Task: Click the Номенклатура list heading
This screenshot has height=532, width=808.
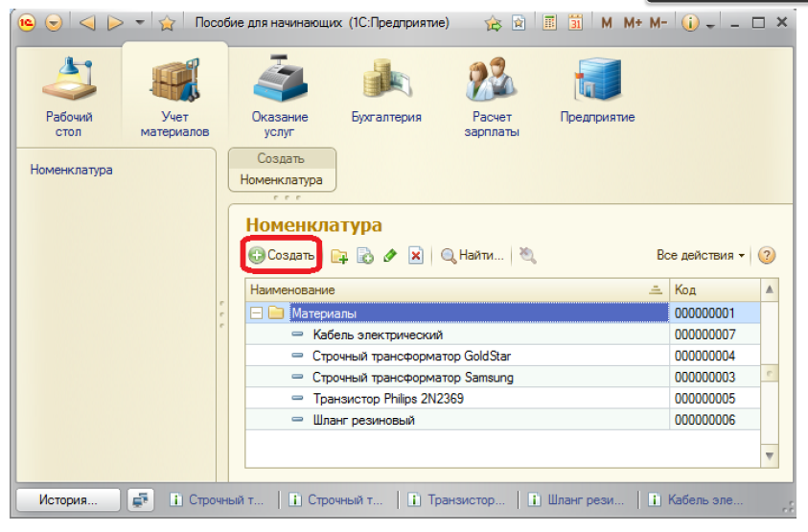Action: 313,225
